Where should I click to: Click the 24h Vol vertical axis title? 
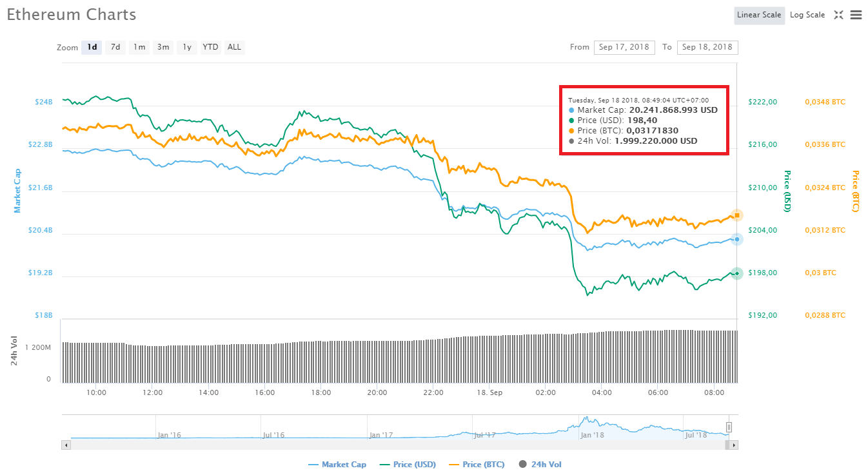14,351
